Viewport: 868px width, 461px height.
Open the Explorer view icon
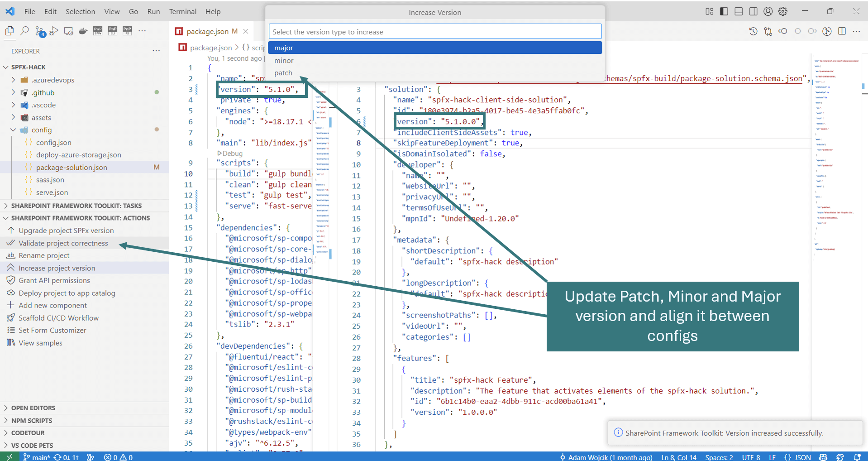click(x=9, y=31)
